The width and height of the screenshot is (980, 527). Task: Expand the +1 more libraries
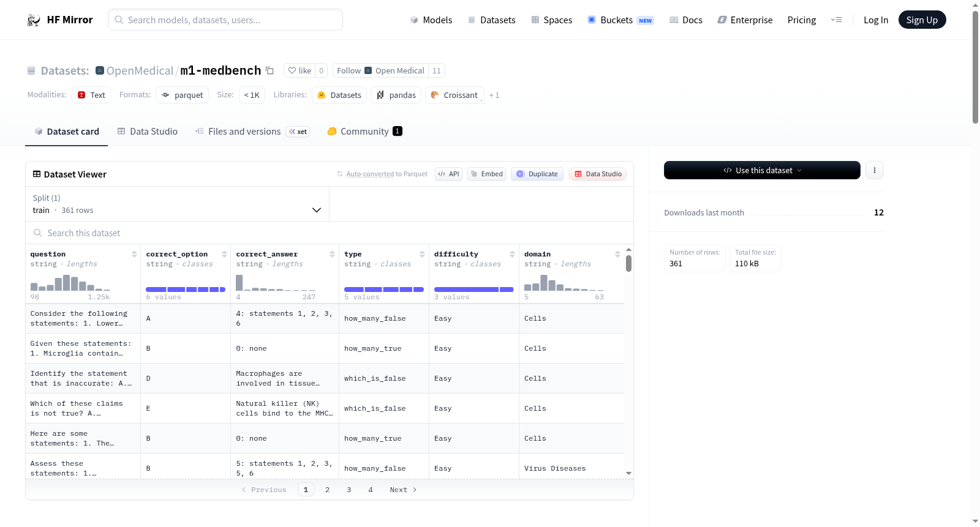[494, 95]
